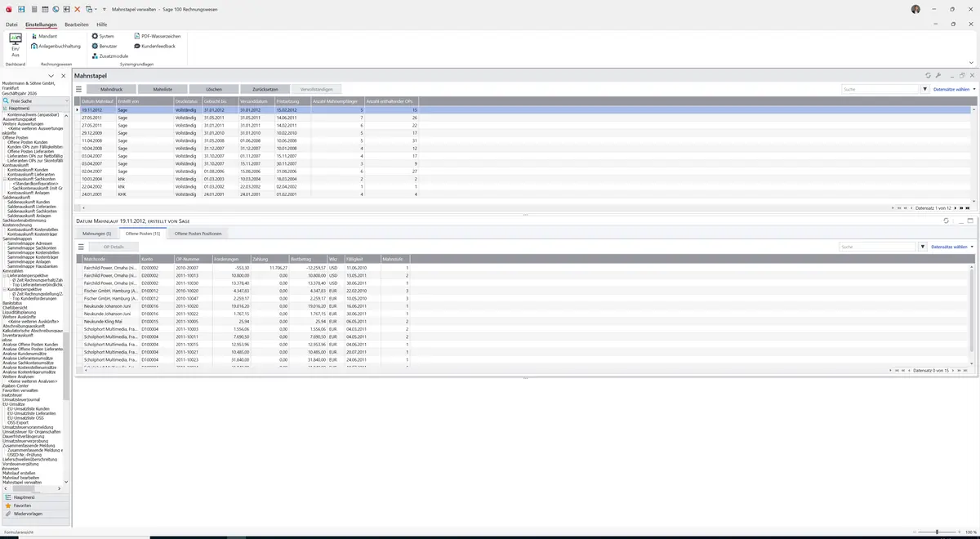The height and width of the screenshot is (539, 980).
Task: Click the filter funnel in Offene Posten search
Action: point(923,246)
